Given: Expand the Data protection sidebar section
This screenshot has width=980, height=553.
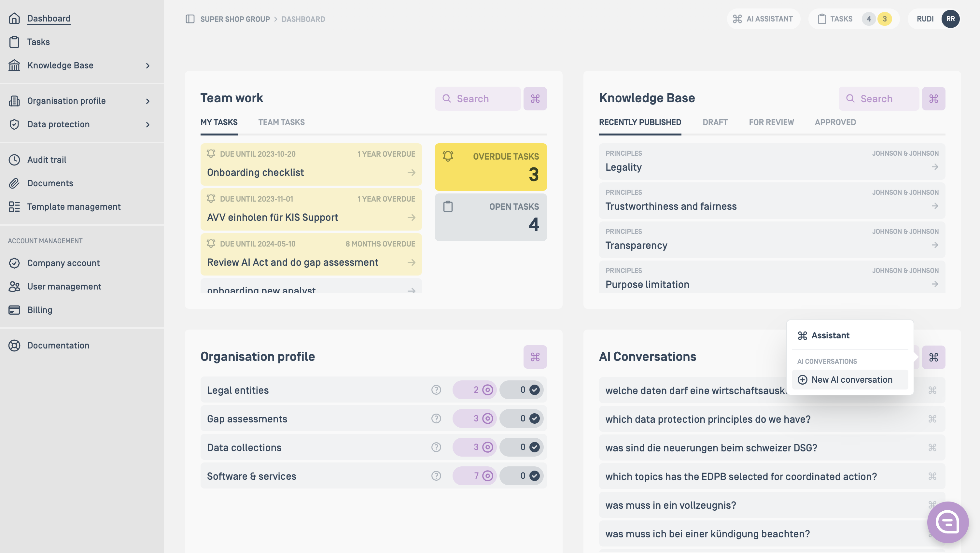Looking at the screenshot, I should click(147, 125).
